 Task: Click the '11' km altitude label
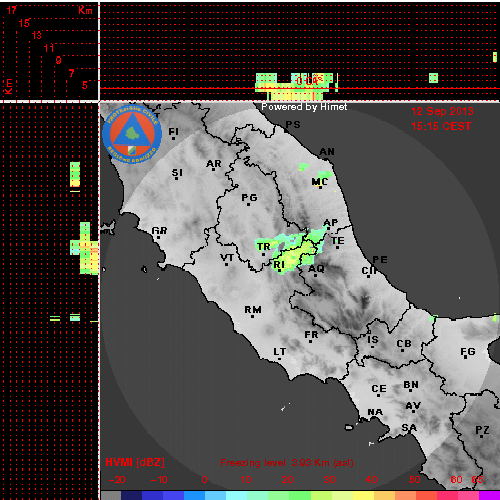tap(49, 48)
